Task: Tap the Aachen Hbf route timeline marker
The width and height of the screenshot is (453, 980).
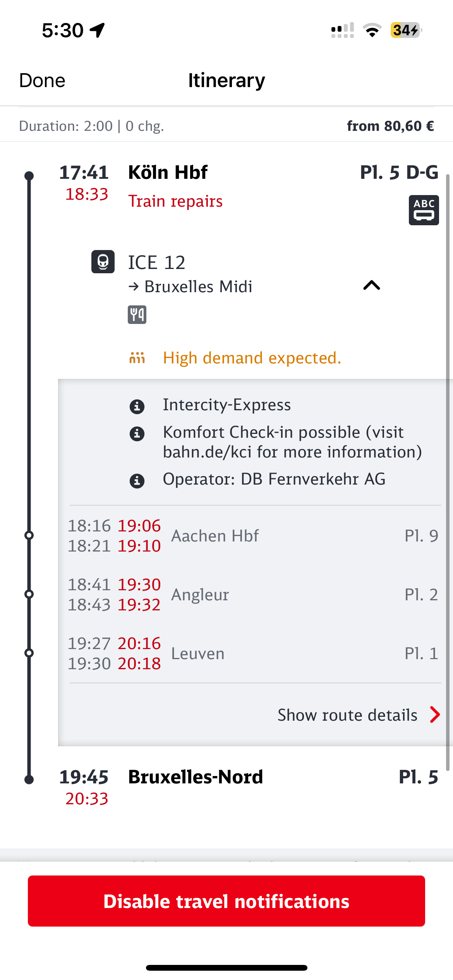Action: tap(29, 535)
